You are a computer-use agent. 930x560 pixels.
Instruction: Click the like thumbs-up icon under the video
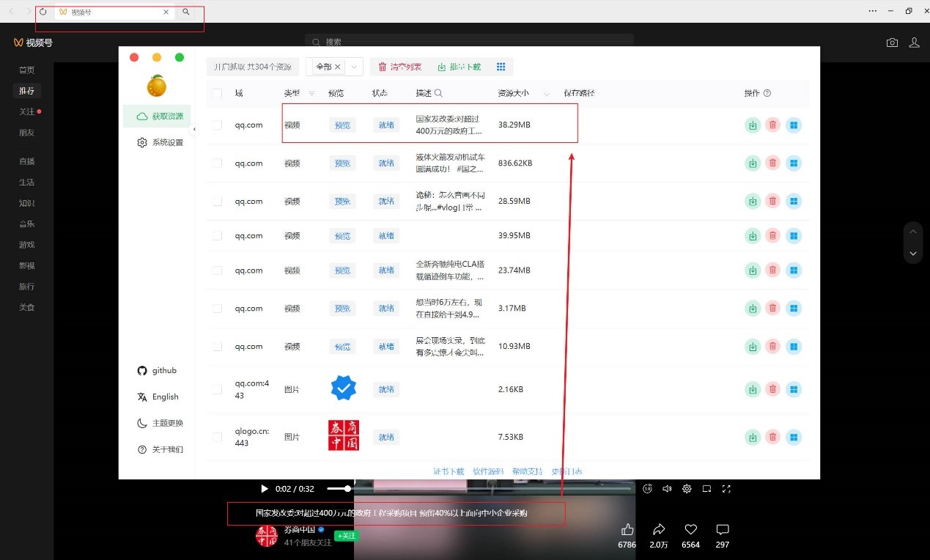[627, 529]
